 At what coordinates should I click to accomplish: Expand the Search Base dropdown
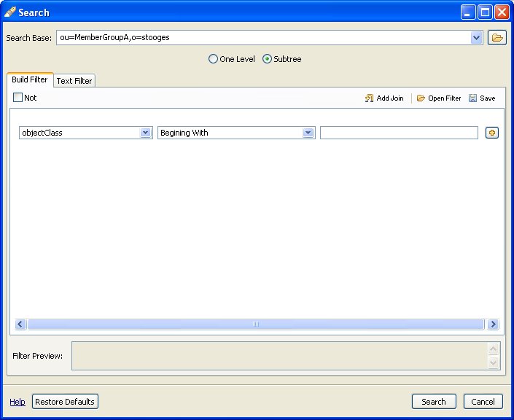[477, 38]
